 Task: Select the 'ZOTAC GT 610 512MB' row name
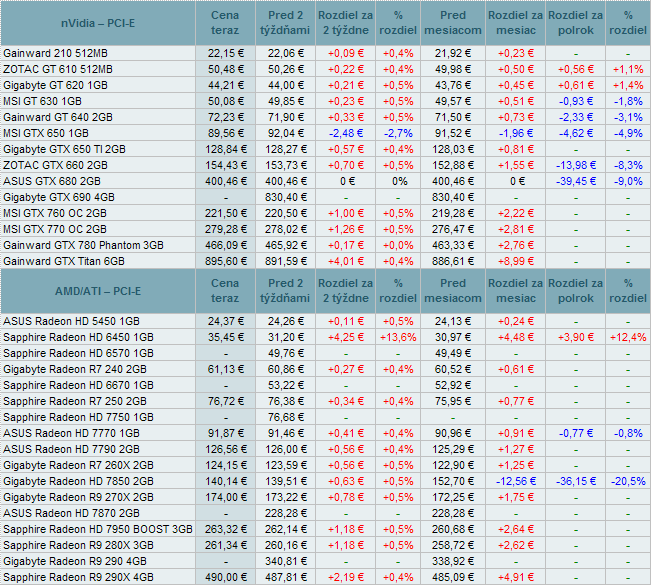(58, 69)
